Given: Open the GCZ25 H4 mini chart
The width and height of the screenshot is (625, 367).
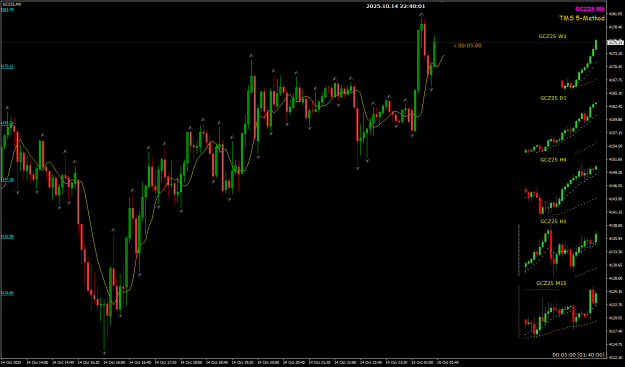Looking at the screenshot, I should 561,188.
